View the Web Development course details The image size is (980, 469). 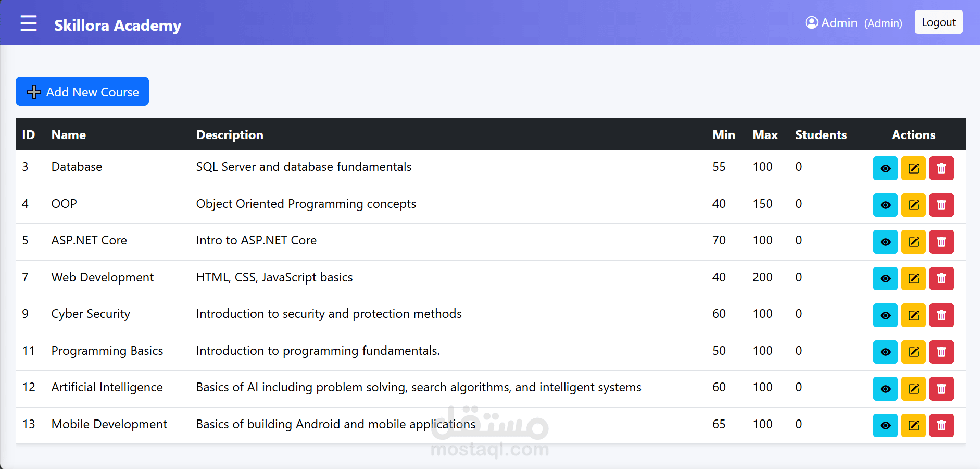[885, 278]
